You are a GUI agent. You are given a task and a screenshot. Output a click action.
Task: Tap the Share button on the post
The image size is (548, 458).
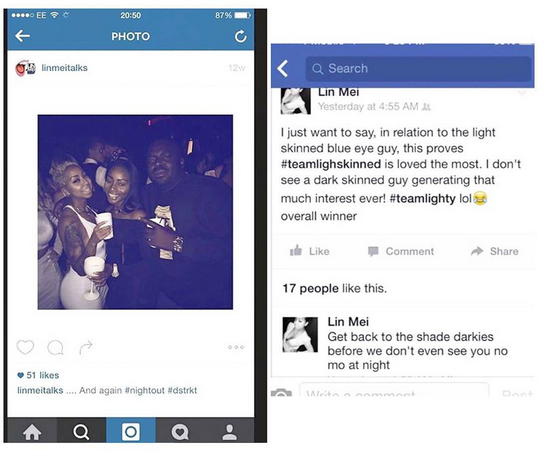pos(495,251)
